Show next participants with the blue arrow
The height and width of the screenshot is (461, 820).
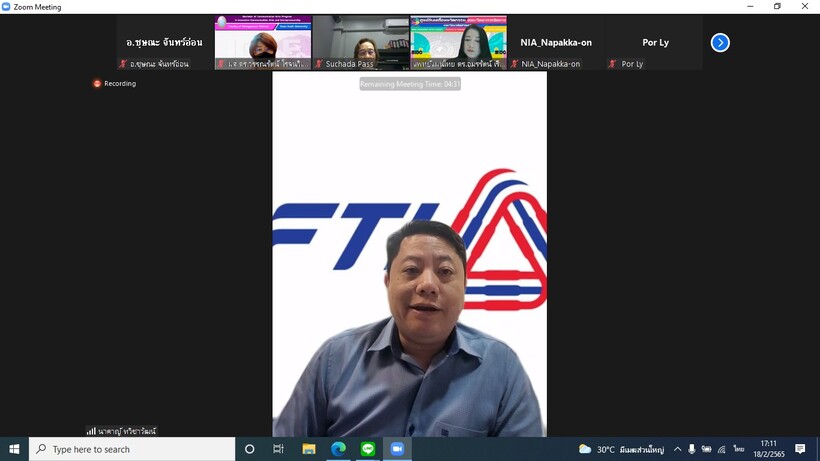click(x=720, y=42)
